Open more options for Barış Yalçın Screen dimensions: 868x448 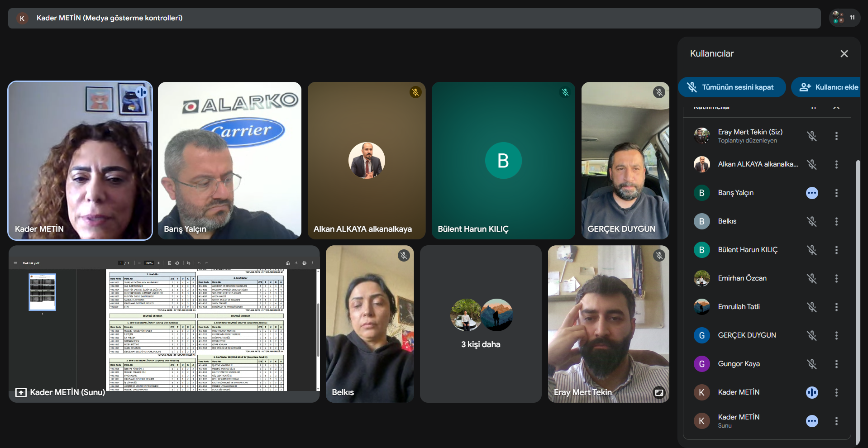836,193
